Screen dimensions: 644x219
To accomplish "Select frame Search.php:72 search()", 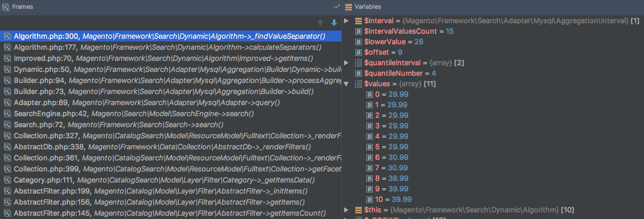I will (170, 124).
